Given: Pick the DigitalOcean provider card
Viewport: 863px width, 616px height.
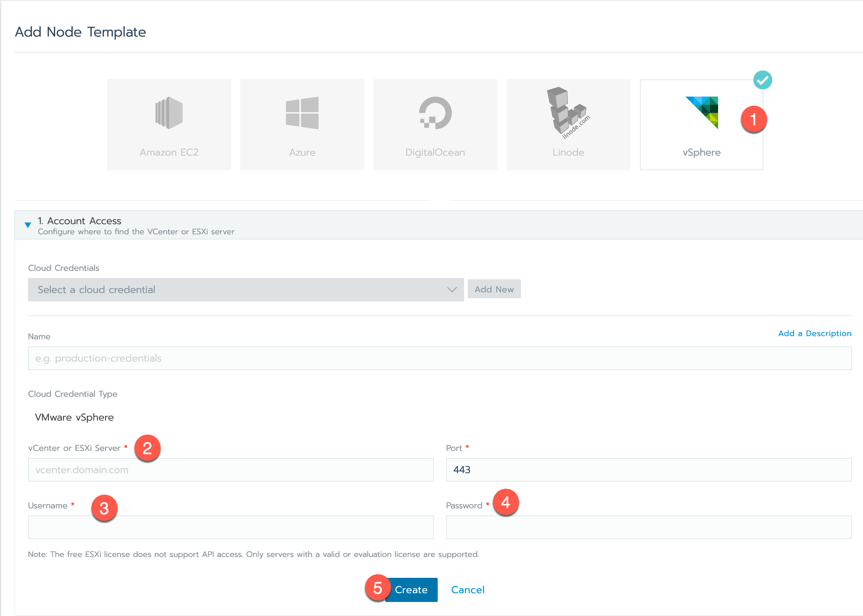Looking at the screenshot, I should tap(435, 124).
